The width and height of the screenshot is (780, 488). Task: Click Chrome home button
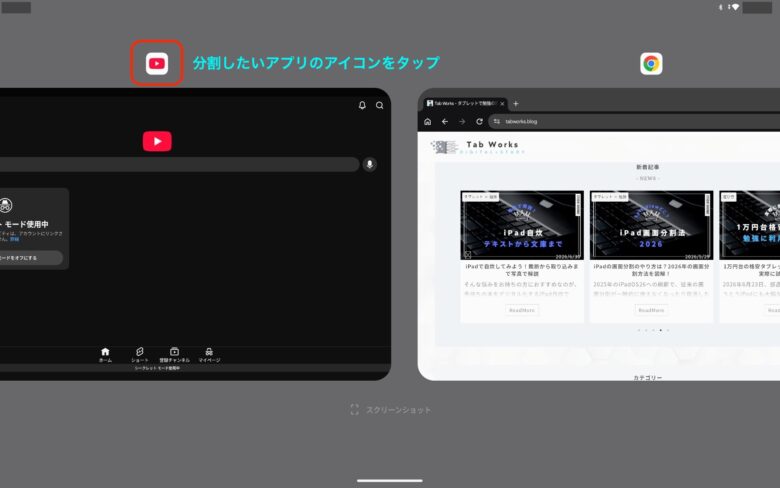(x=427, y=121)
